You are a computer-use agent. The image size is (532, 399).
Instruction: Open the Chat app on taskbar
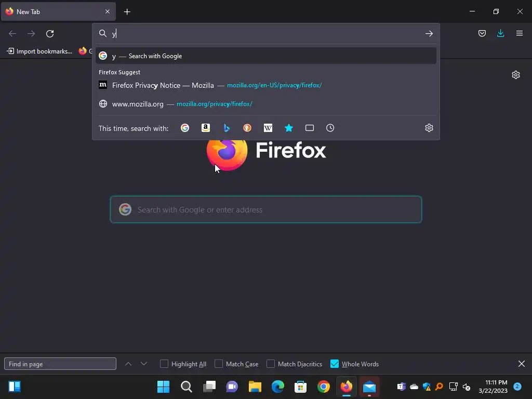[x=232, y=387]
